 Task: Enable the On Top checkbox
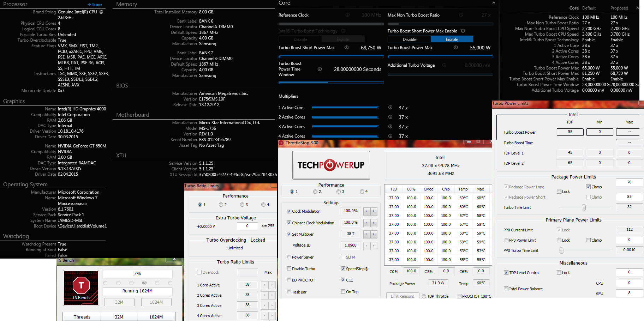point(343,292)
